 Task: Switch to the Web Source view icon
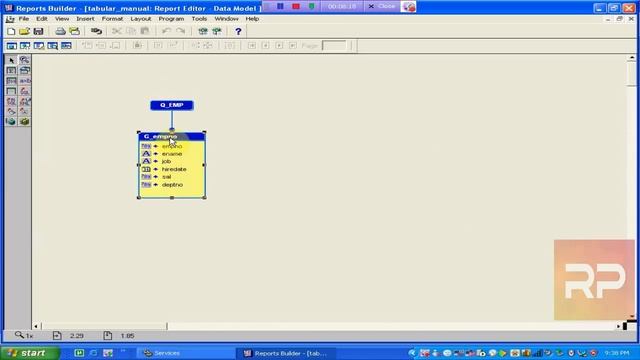(x=25, y=46)
